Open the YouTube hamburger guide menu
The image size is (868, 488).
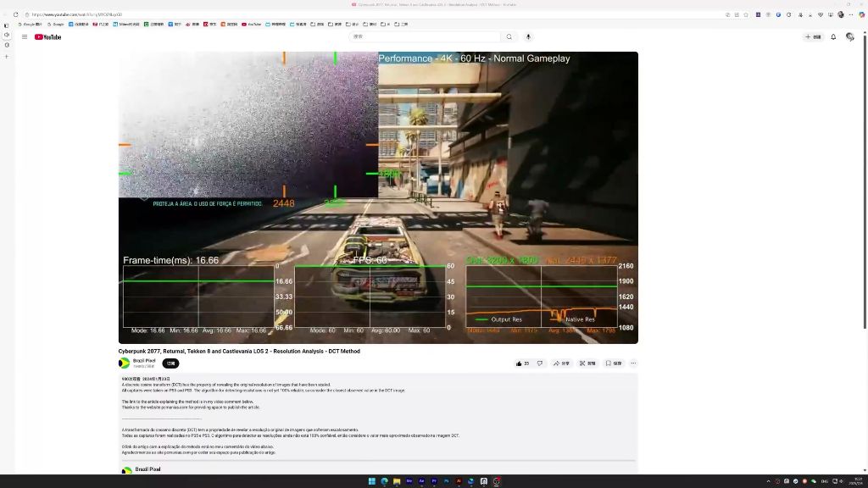tap(25, 37)
